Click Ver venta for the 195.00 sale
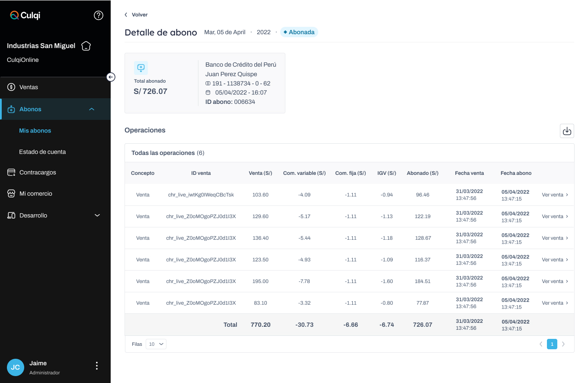588x383 pixels. click(555, 281)
